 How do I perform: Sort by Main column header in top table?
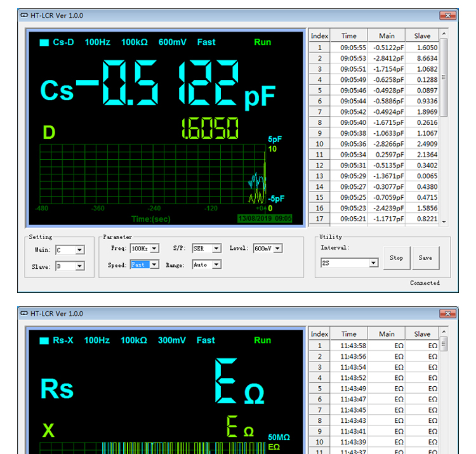pyautogui.click(x=387, y=36)
